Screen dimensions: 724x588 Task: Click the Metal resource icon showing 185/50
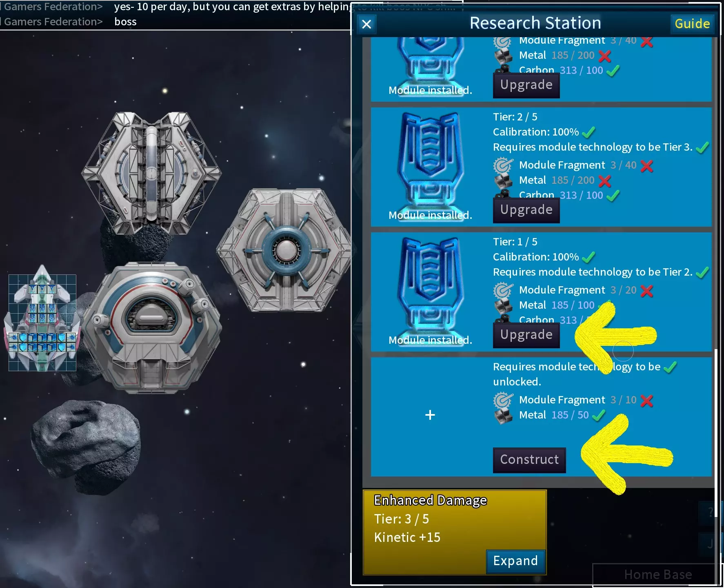(503, 416)
